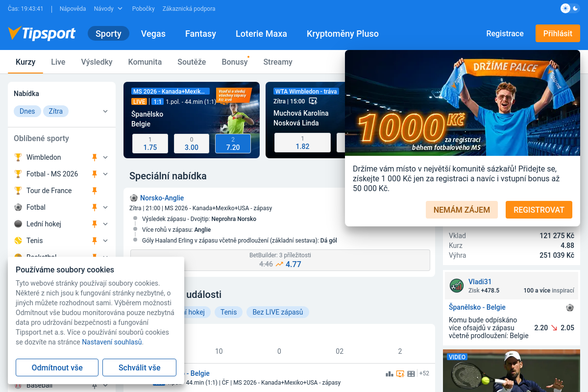
Task: Click the Ledni hokej puck icon
Action: point(18,224)
